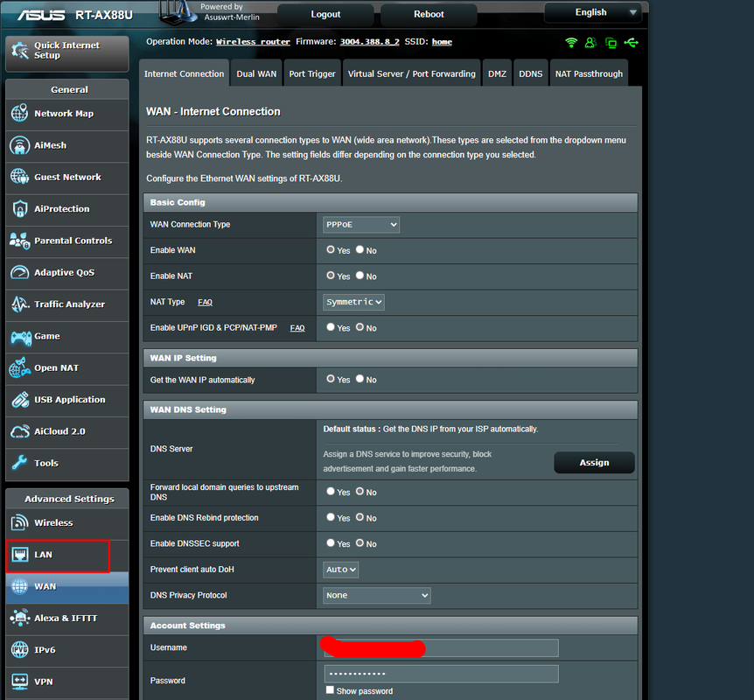Set Enable WAN to Yes
This screenshot has height=700, width=754.
tap(331, 249)
